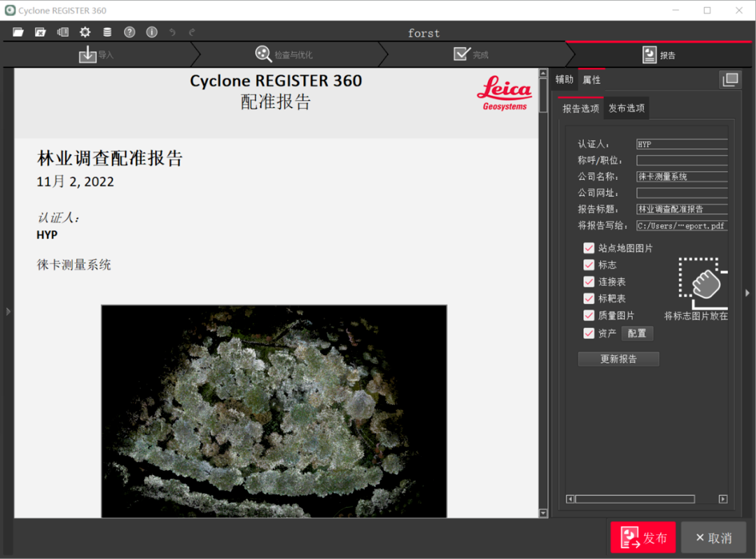Open the 报告选项 sub-tab

[580, 109]
